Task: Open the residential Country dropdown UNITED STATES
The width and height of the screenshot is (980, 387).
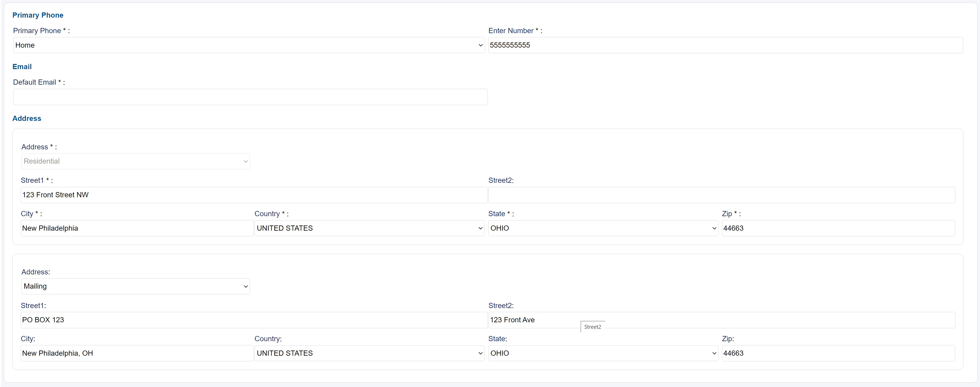Action: coord(369,228)
